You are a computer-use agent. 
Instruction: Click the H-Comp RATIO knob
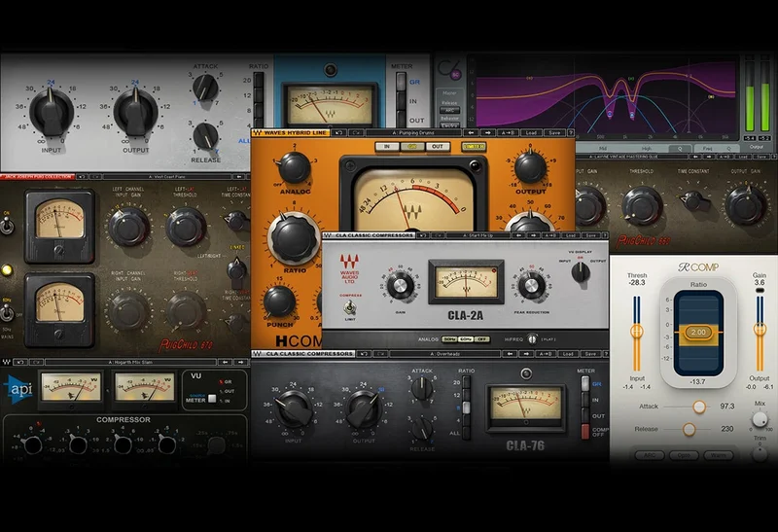[x=294, y=239]
